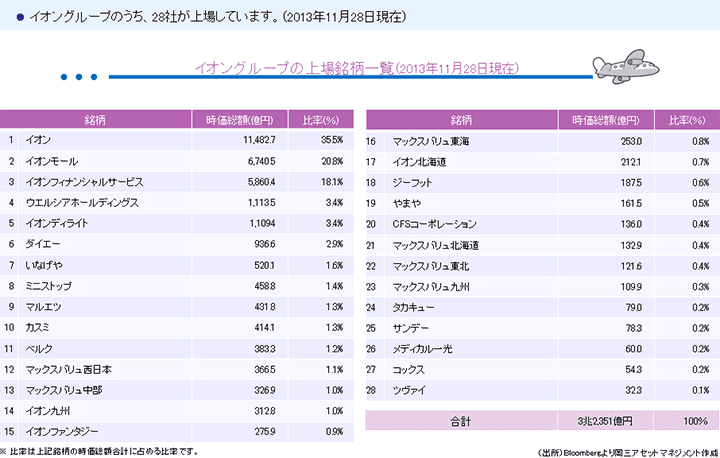Click ウエルシアホールディングス in row 4

82,203
